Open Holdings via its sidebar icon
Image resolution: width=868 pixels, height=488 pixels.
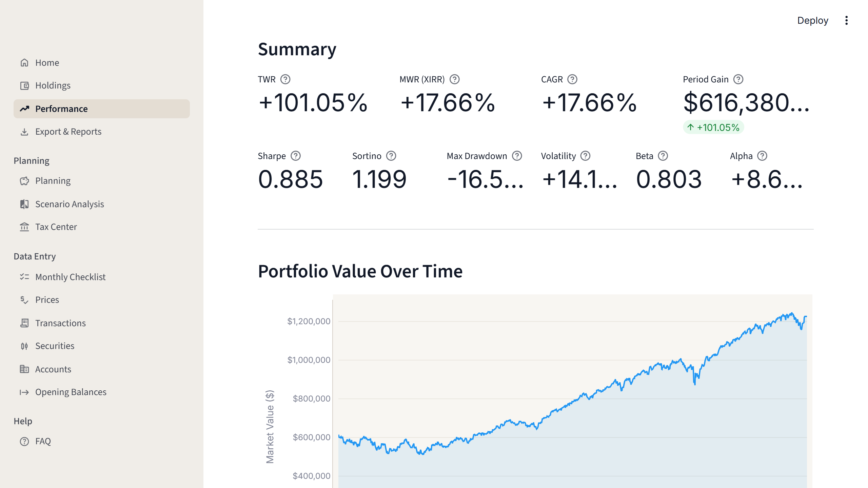pos(24,85)
